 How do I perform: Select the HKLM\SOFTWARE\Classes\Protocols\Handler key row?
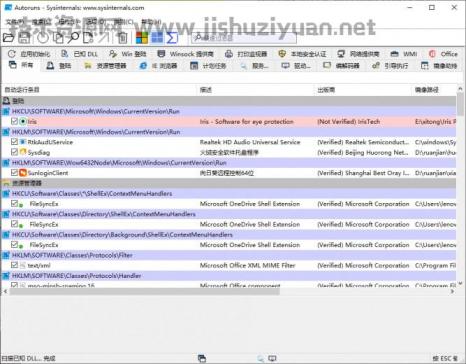coord(229,275)
